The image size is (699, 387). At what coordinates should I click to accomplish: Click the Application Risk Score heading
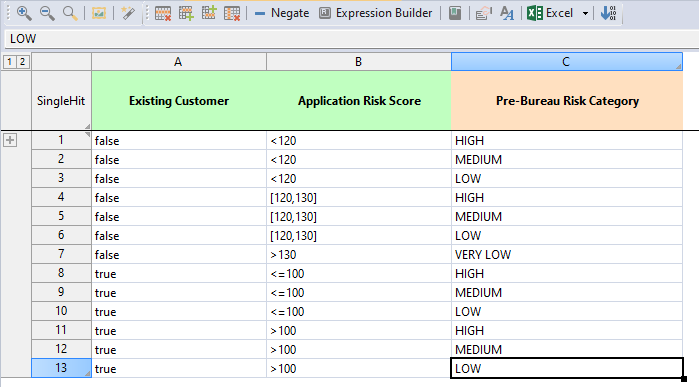359,101
